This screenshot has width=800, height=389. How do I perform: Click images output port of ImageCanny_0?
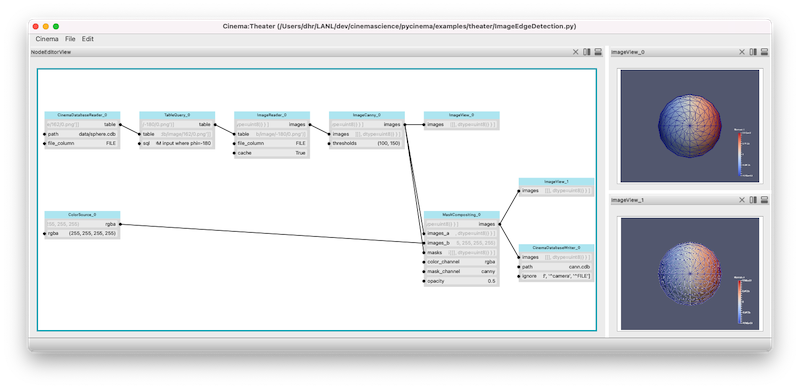tap(405, 124)
